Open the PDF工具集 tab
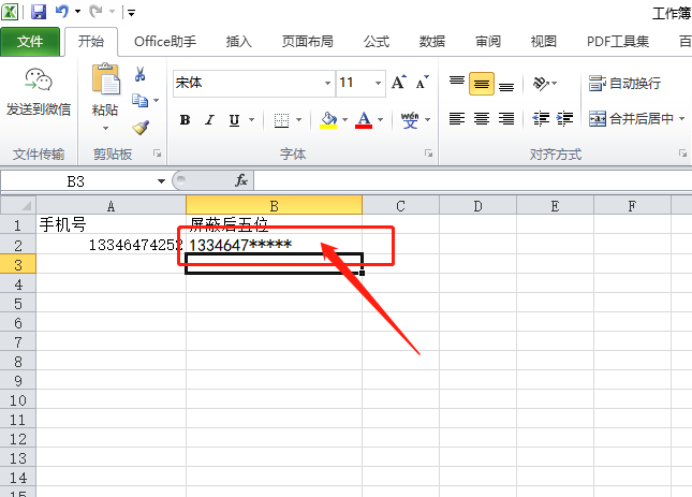 coord(617,41)
